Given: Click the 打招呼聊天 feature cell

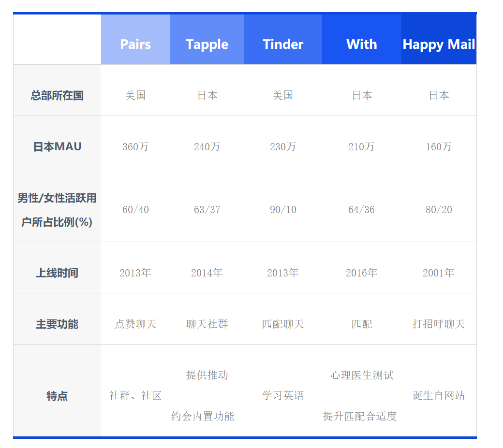Looking at the screenshot, I should point(439,324).
